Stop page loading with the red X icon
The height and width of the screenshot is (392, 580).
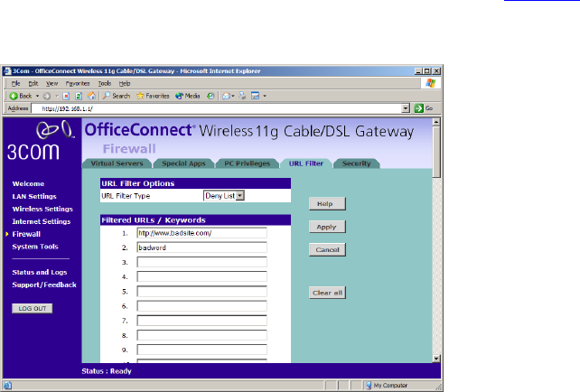(66, 96)
